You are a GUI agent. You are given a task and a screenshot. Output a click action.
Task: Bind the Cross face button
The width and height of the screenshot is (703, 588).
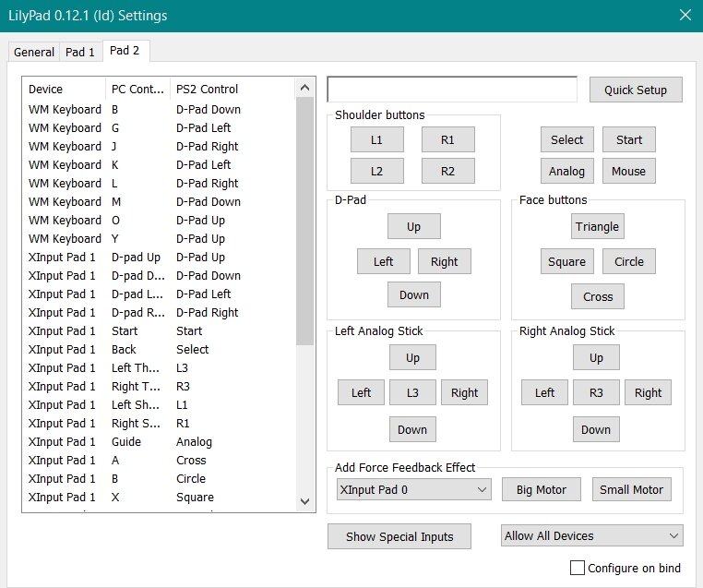tap(598, 296)
